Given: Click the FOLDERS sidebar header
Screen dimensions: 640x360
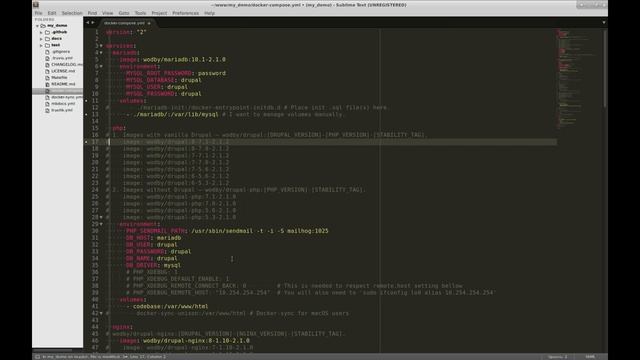Looking at the screenshot, I should tap(44, 19).
